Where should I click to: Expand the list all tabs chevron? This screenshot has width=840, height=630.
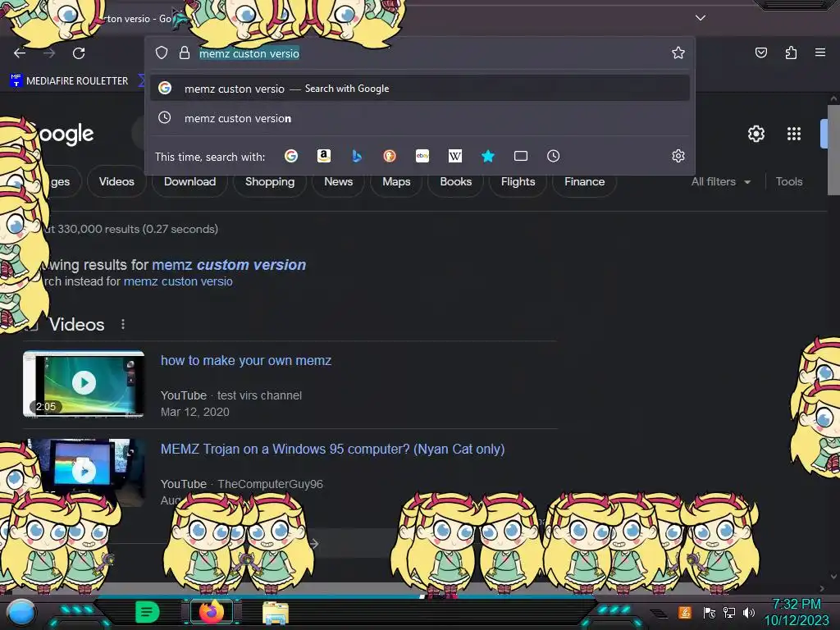[x=701, y=18]
